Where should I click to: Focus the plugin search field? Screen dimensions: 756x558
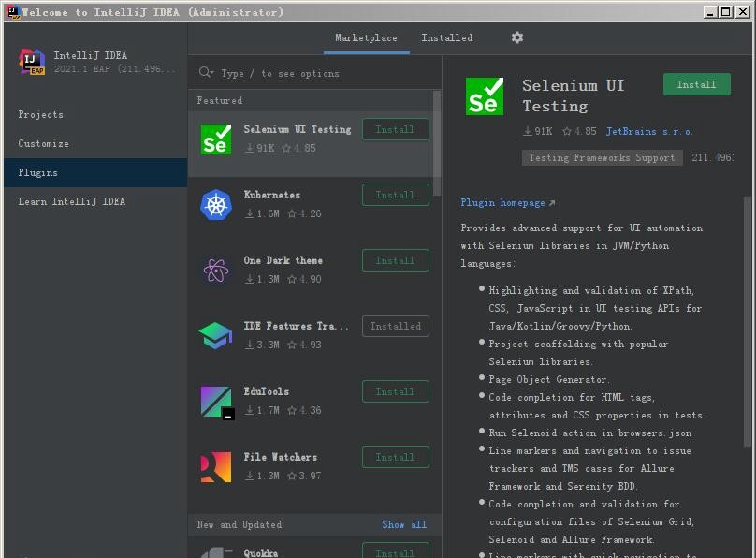[314, 73]
